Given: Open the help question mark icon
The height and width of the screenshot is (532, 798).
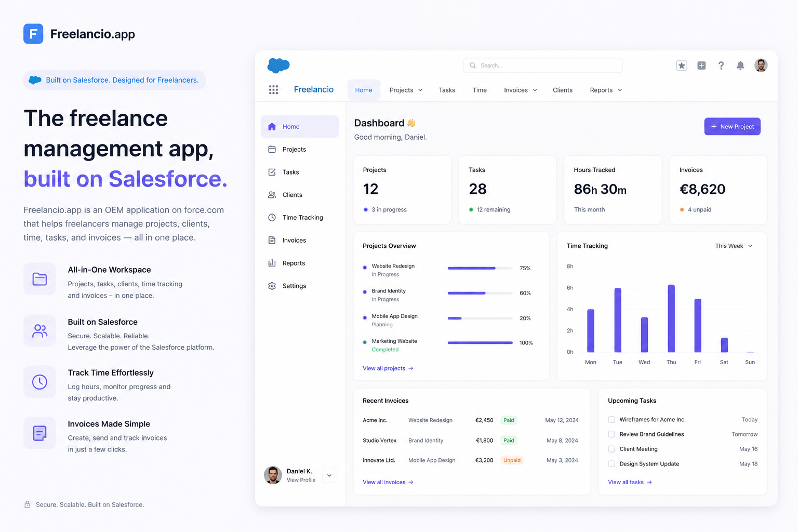Looking at the screenshot, I should 721,65.
